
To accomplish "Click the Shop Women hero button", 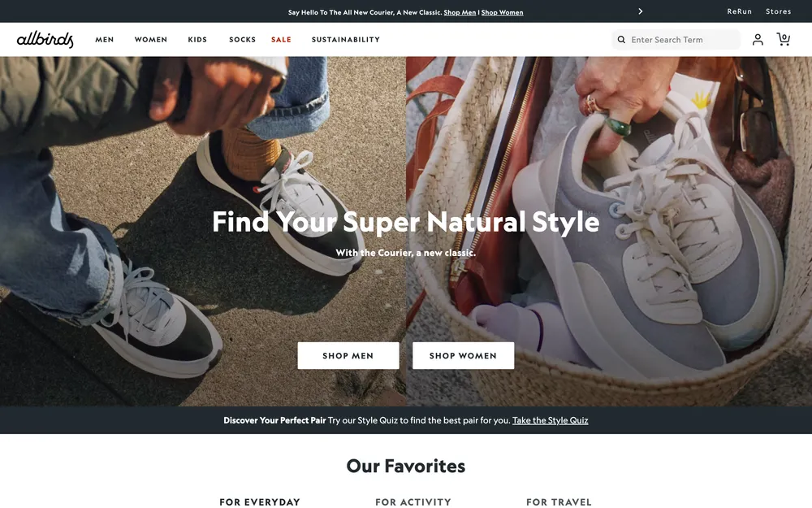I will point(463,356).
